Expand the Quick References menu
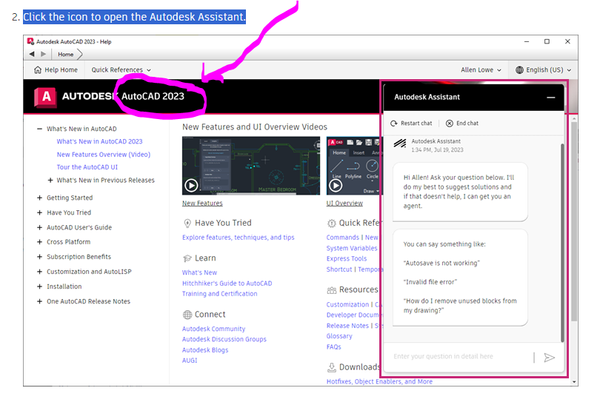This screenshot has height=413, width=600. (x=121, y=70)
